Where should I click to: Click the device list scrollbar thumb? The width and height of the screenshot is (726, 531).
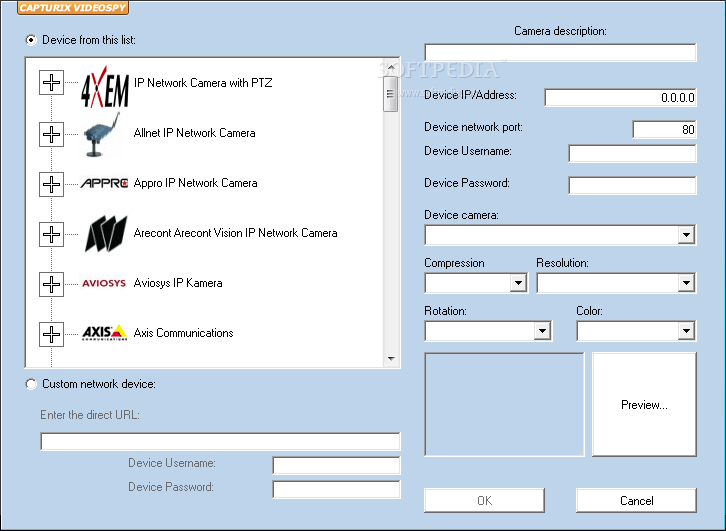point(390,94)
